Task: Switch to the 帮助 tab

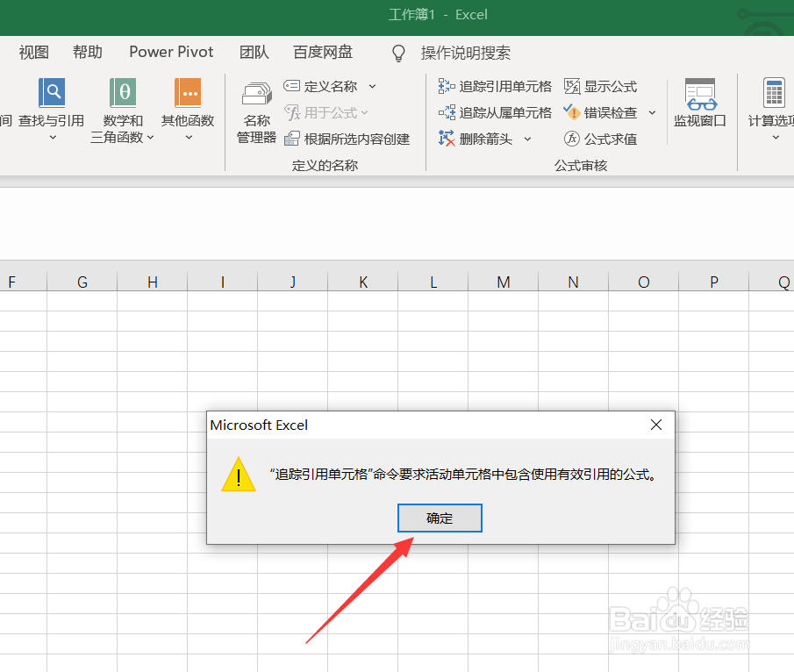Action: pos(87,52)
